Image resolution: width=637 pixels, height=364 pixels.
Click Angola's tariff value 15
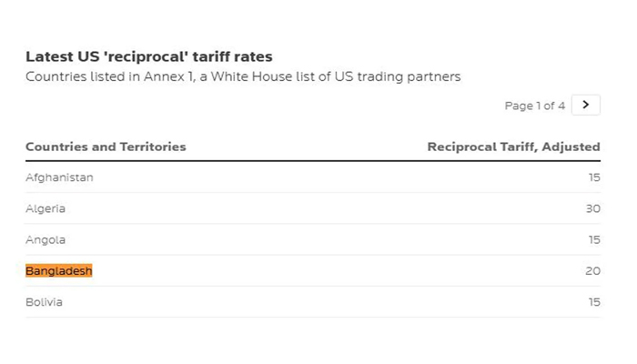point(593,239)
